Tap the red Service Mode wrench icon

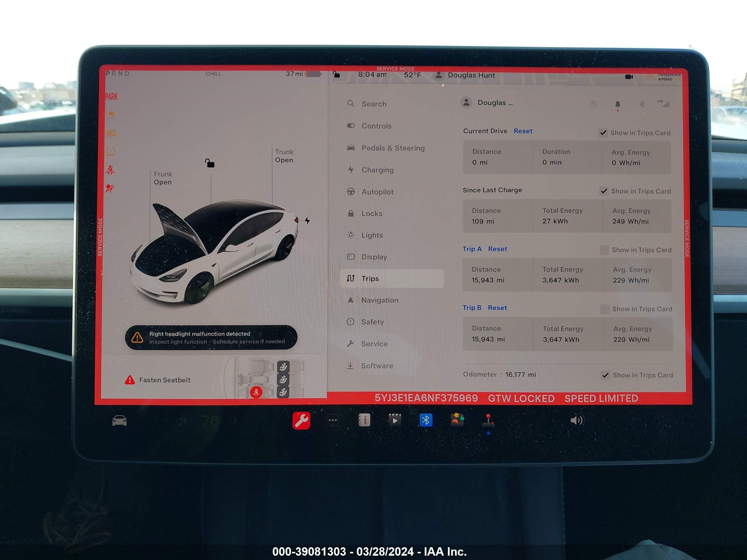301,421
